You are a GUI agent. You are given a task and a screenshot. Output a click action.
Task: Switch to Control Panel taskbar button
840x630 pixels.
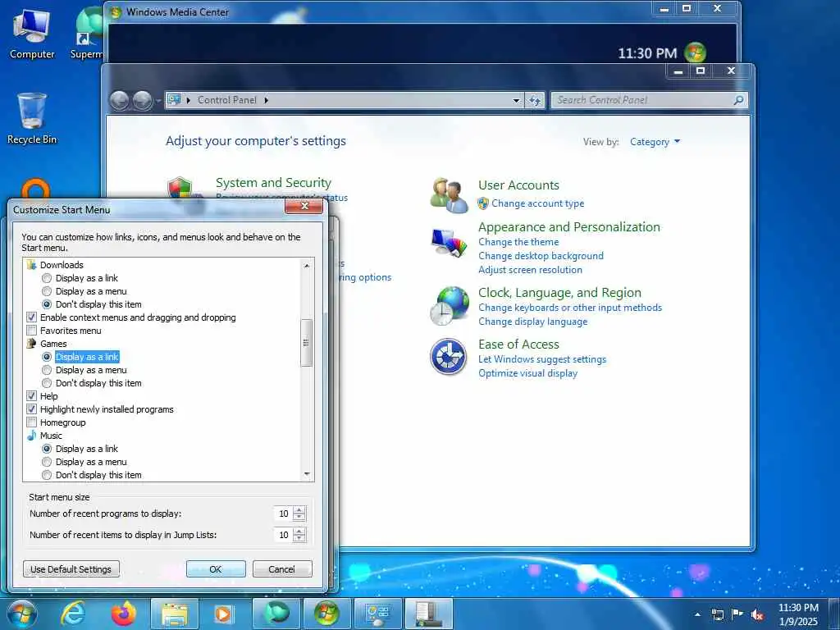click(377, 614)
